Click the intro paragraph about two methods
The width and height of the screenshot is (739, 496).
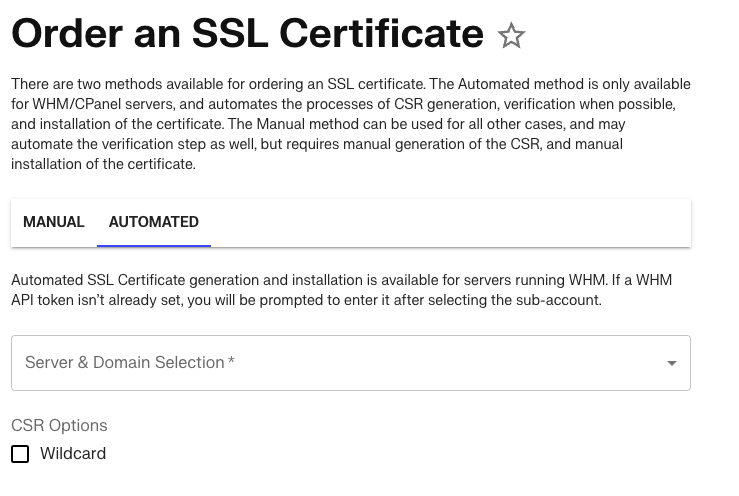[x=350, y=124]
